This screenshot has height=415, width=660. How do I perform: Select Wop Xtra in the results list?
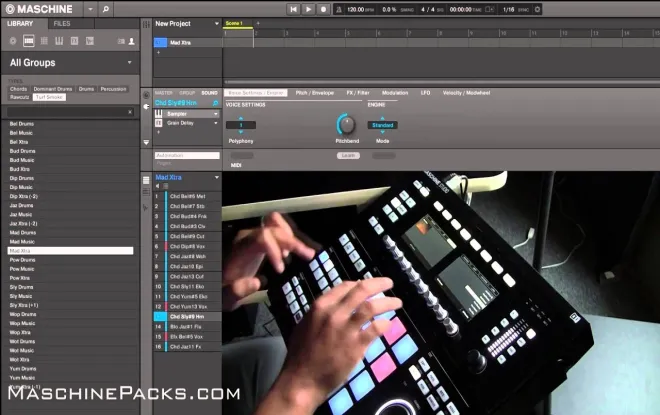coord(71,333)
